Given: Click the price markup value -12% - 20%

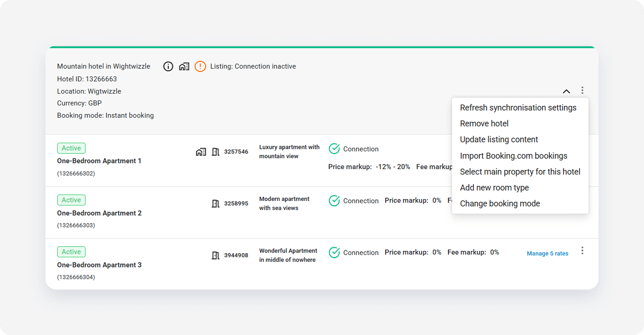Looking at the screenshot, I should point(393,167).
